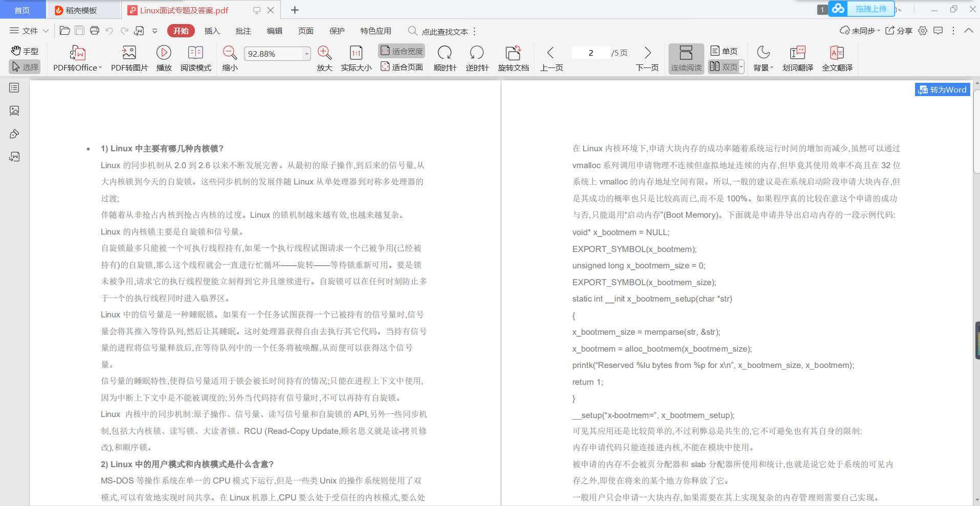This screenshot has height=506, width=980.
Task: Open the outline panel sidebar icon
Action: tap(14, 88)
